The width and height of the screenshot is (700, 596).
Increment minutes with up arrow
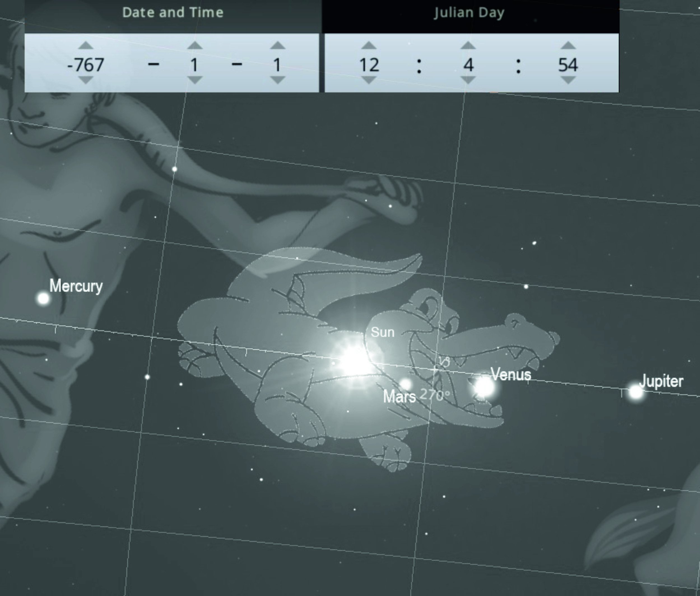(468, 45)
